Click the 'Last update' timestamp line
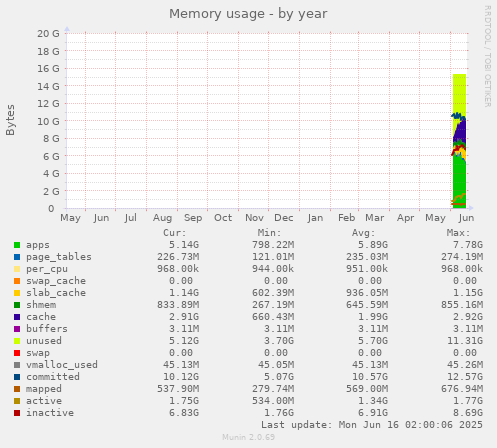This screenshot has height=448, width=497. pos(372,425)
